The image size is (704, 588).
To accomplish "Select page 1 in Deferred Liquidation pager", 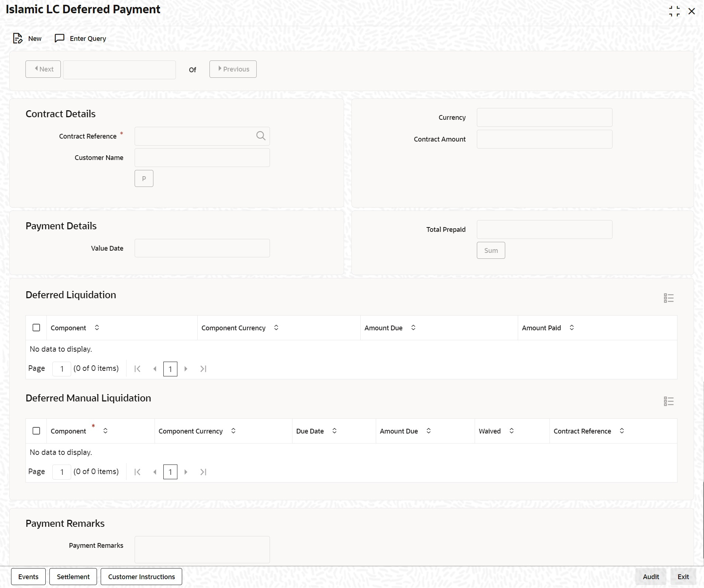I will [x=170, y=369].
